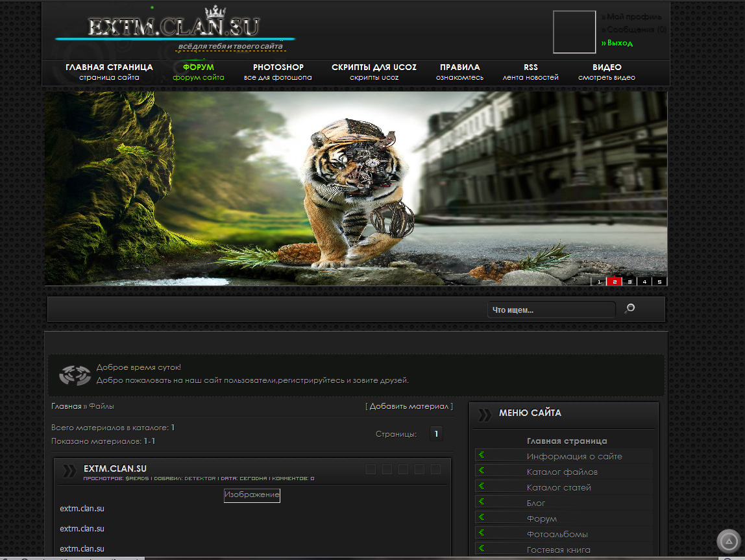The image size is (745, 560).
Task: Click the search magnifier icon
Action: 629,309
